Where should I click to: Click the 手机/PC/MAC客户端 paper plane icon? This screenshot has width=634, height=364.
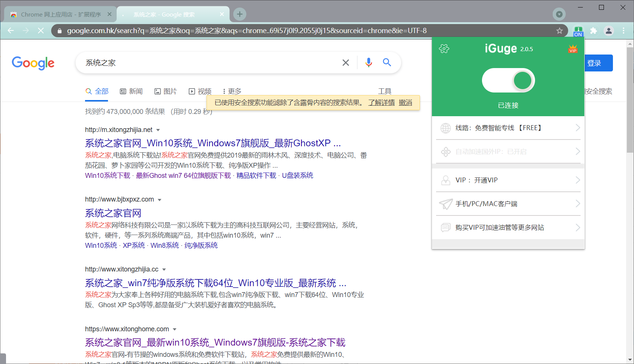[445, 204]
